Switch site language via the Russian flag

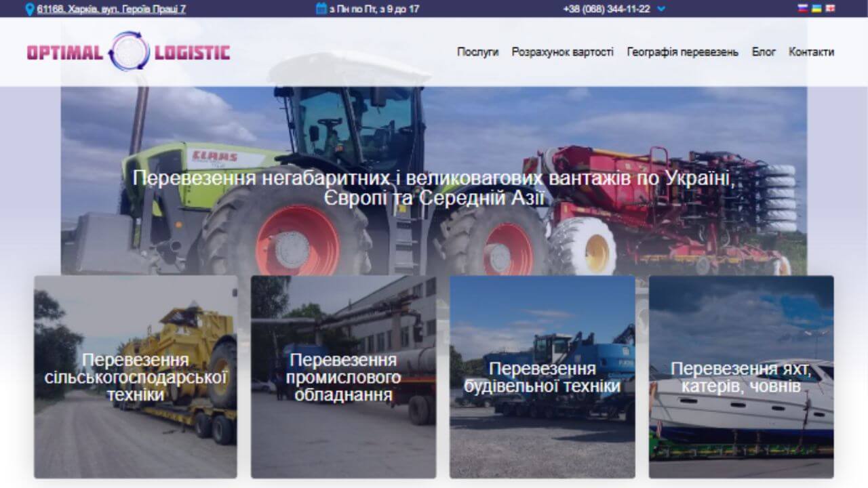[804, 9]
